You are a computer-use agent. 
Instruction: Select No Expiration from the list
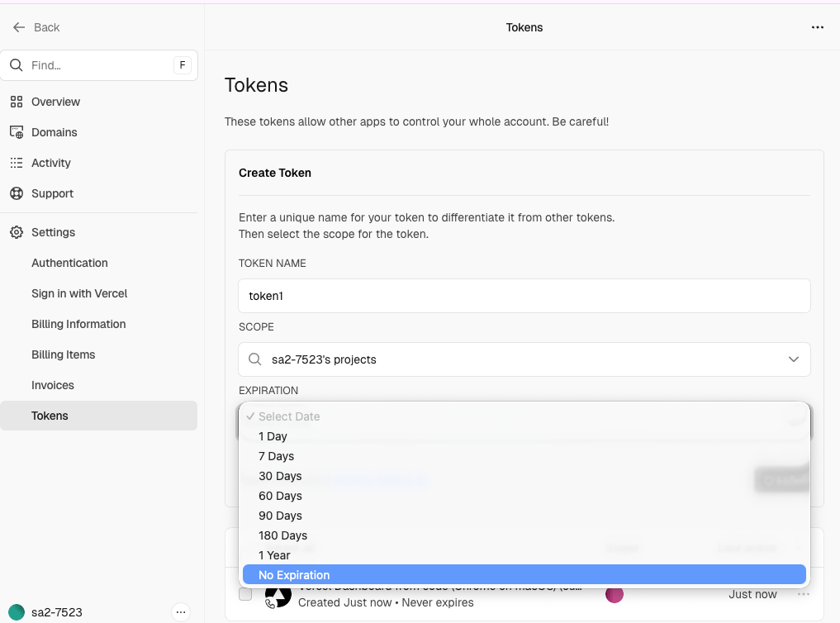pyautogui.click(x=294, y=575)
